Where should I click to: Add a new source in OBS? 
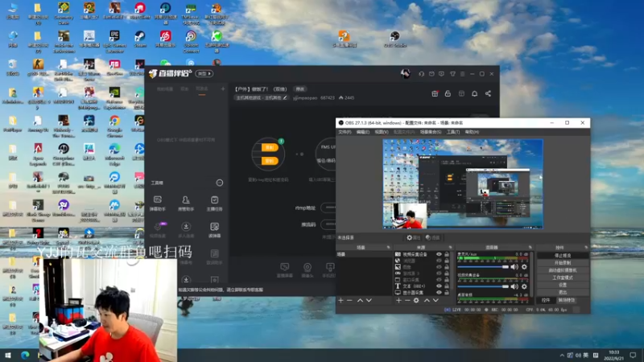click(x=398, y=300)
